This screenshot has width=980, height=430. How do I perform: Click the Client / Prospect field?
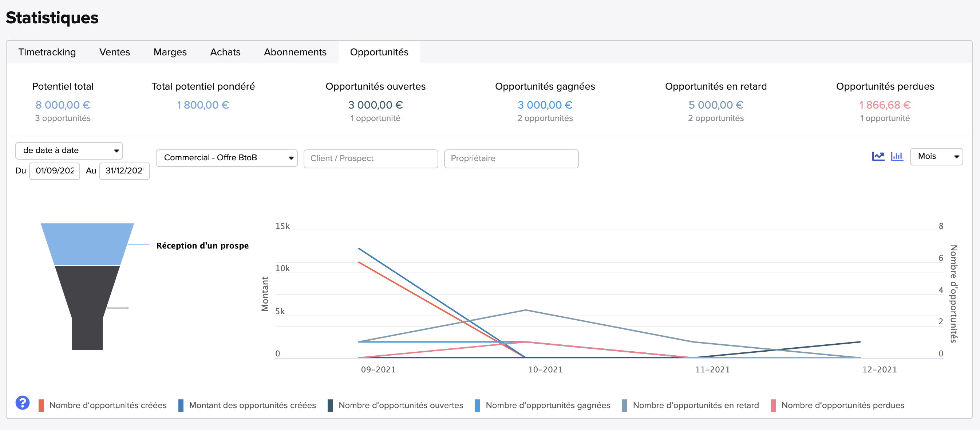(x=371, y=159)
